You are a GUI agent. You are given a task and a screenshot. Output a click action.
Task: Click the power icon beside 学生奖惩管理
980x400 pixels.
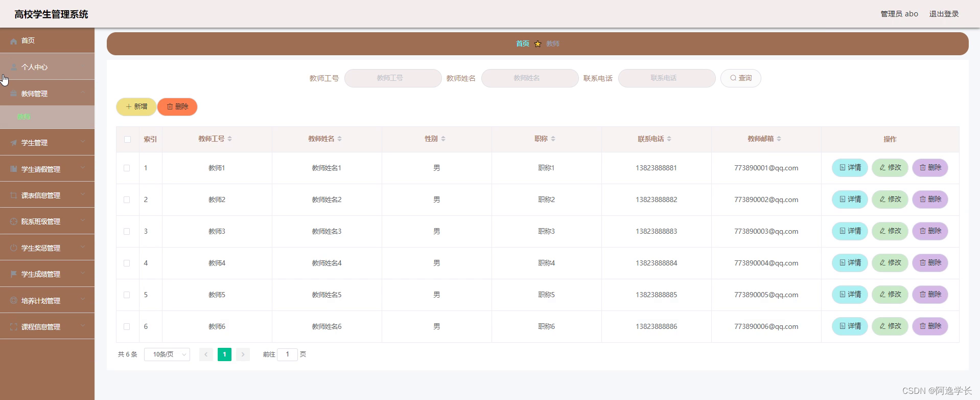pos(14,248)
